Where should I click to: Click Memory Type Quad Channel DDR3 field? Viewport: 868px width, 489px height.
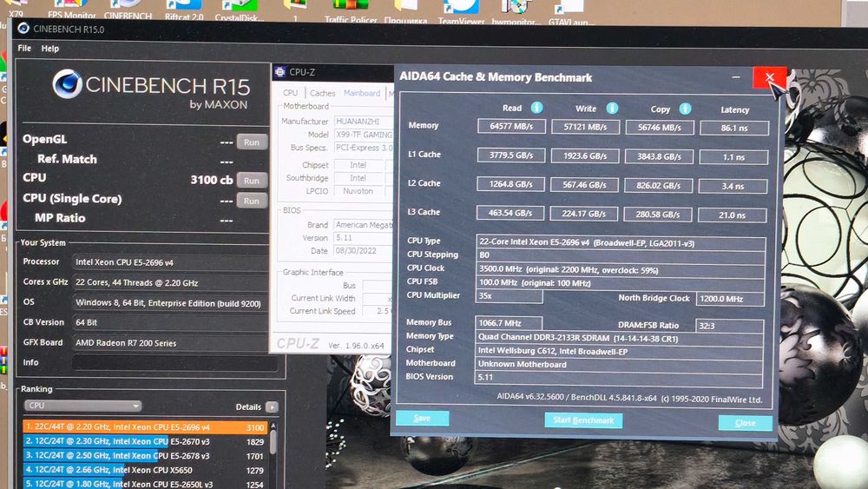(619, 338)
